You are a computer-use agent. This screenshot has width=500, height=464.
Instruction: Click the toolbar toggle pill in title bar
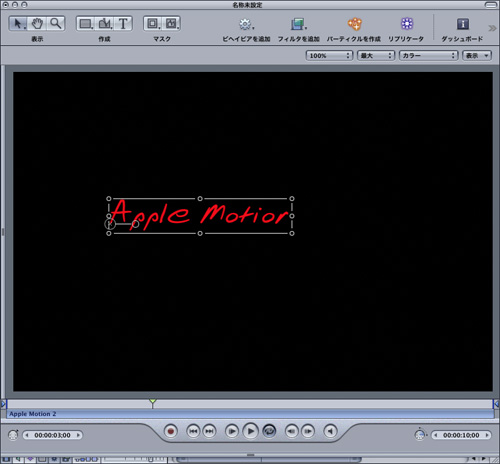[491, 5]
